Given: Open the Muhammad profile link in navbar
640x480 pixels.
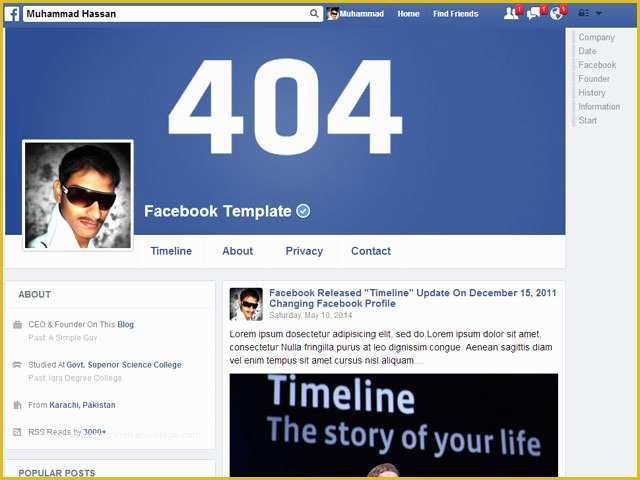Looking at the screenshot, I should click(362, 14).
